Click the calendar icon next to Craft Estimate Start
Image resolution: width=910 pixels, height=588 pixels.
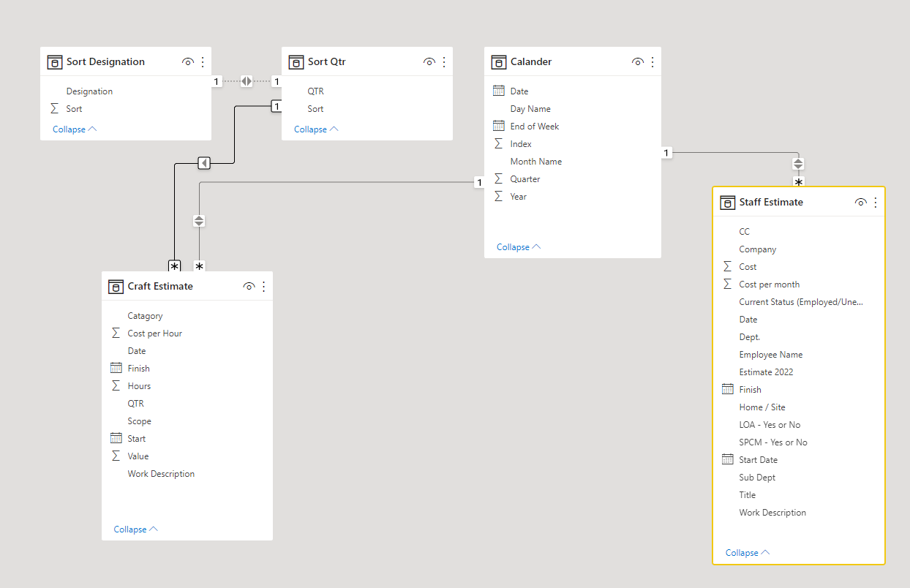pyautogui.click(x=116, y=438)
